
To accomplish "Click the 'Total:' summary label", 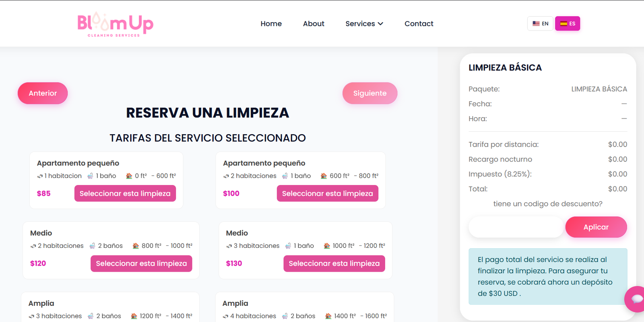I will click(478, 189).
